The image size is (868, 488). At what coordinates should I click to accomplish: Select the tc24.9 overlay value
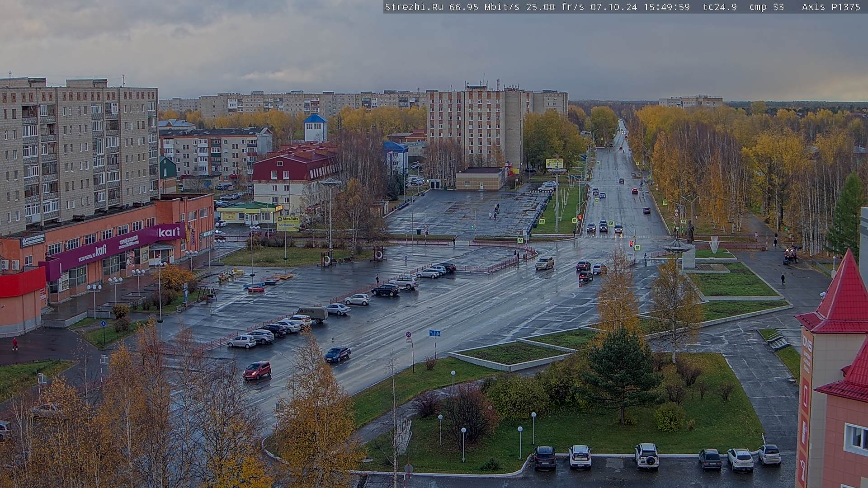[720, 7]
